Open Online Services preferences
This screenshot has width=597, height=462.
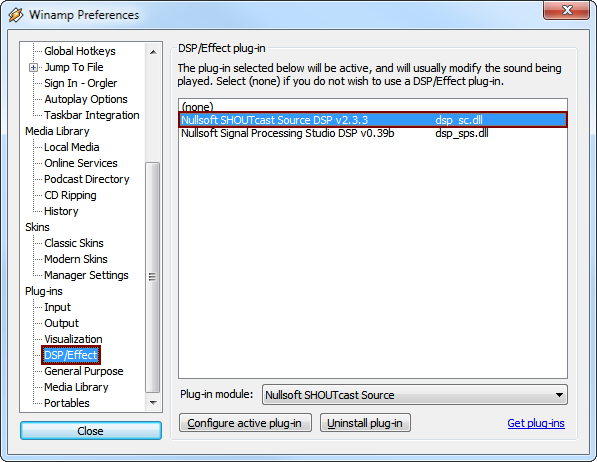81,163
